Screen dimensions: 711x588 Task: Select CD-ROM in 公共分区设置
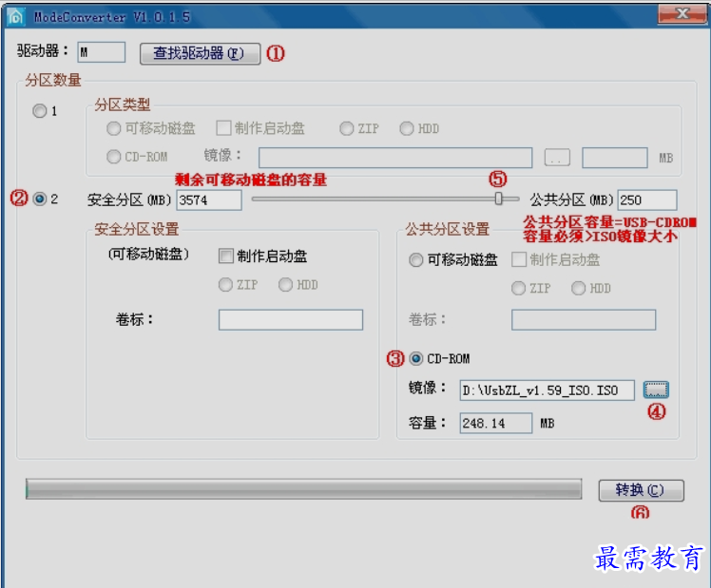[x=415, y=359]
